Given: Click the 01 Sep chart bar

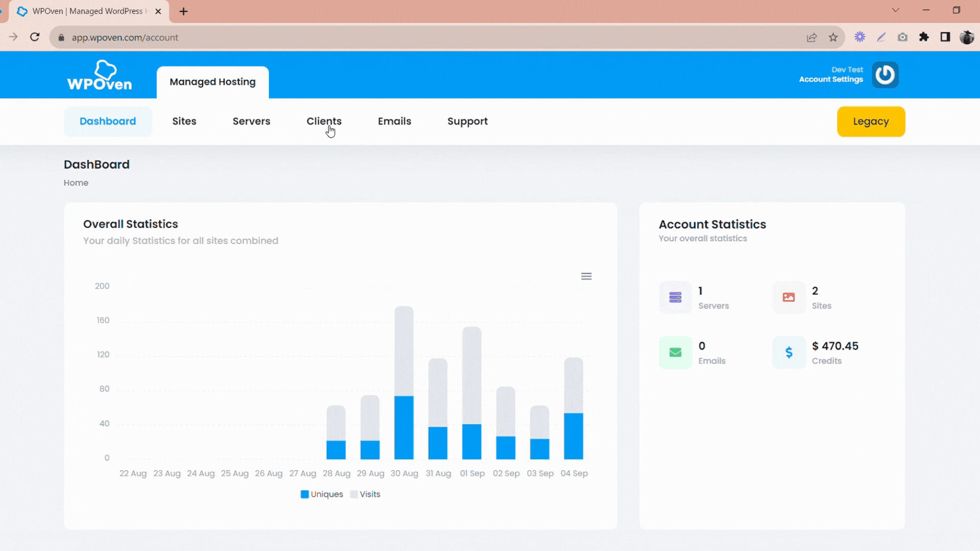Looking at the screenshot, I should 472,393.
